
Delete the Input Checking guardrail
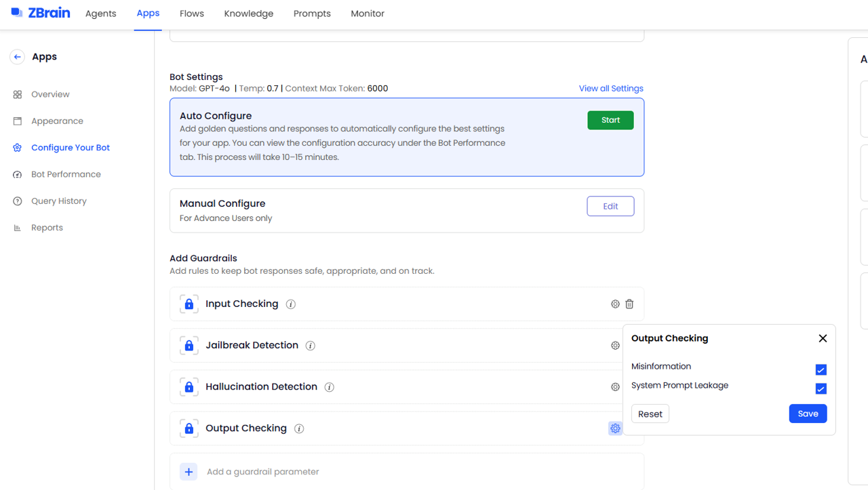tap(629, 304)
